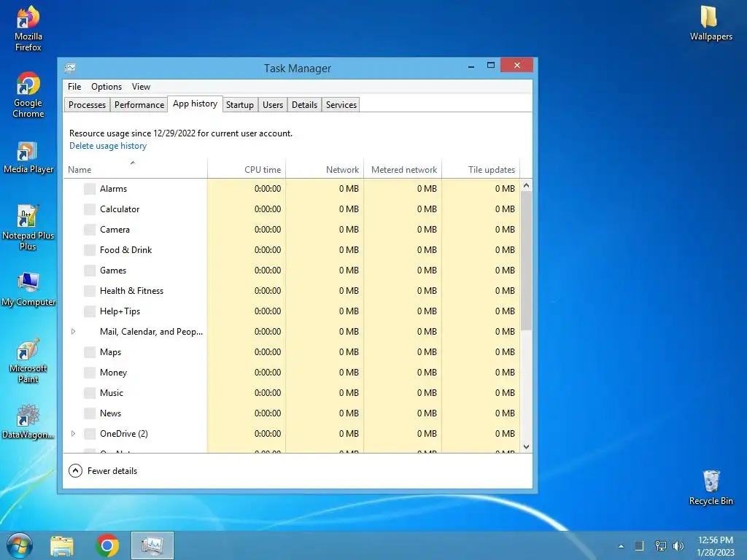The image size is (747, 560).
Task: Click the Action Center flag tray icon
Action: tap(639, 545)
